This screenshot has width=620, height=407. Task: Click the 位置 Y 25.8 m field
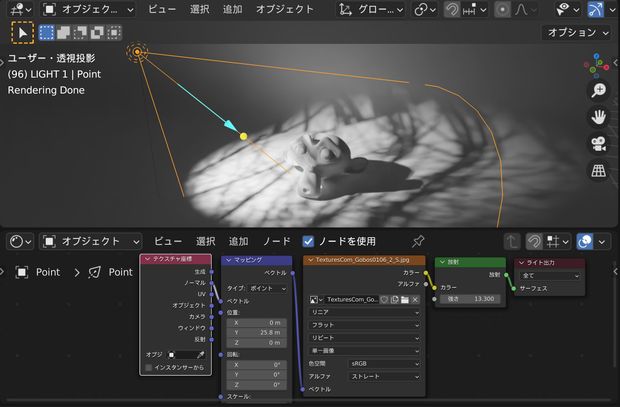(x=257, y=333)
